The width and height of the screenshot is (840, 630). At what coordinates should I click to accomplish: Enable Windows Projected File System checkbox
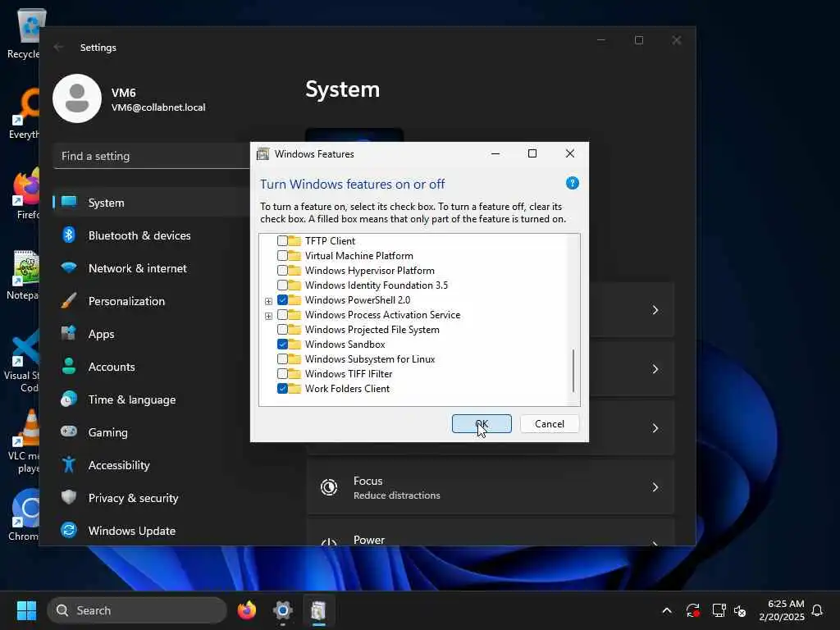point(282,330)
